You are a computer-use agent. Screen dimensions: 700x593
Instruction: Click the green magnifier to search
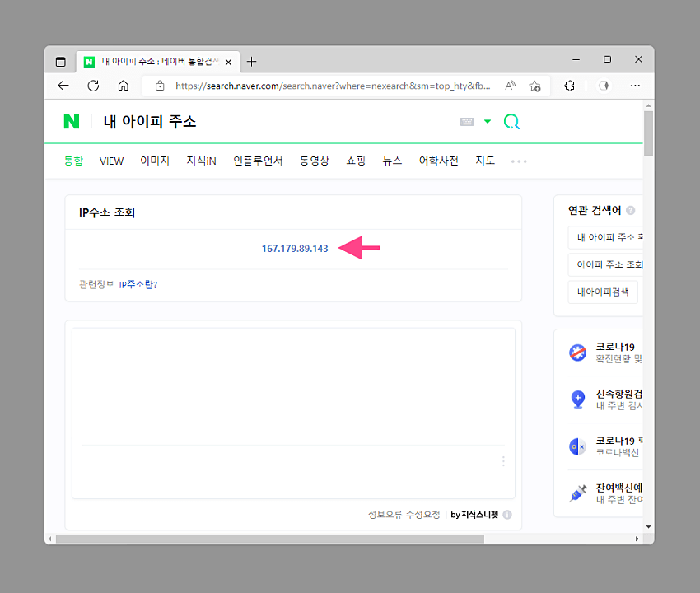pyautogui.click(x=512, y=121)
